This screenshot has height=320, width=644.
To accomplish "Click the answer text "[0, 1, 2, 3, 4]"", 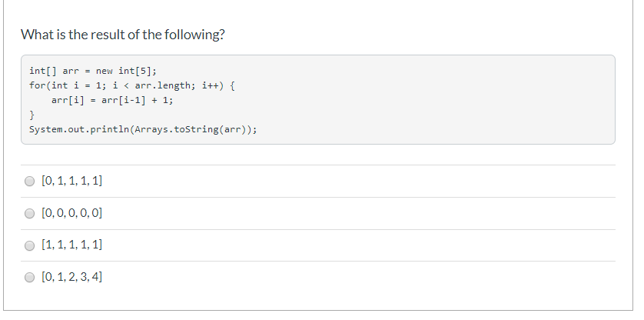I will [73, 277].
